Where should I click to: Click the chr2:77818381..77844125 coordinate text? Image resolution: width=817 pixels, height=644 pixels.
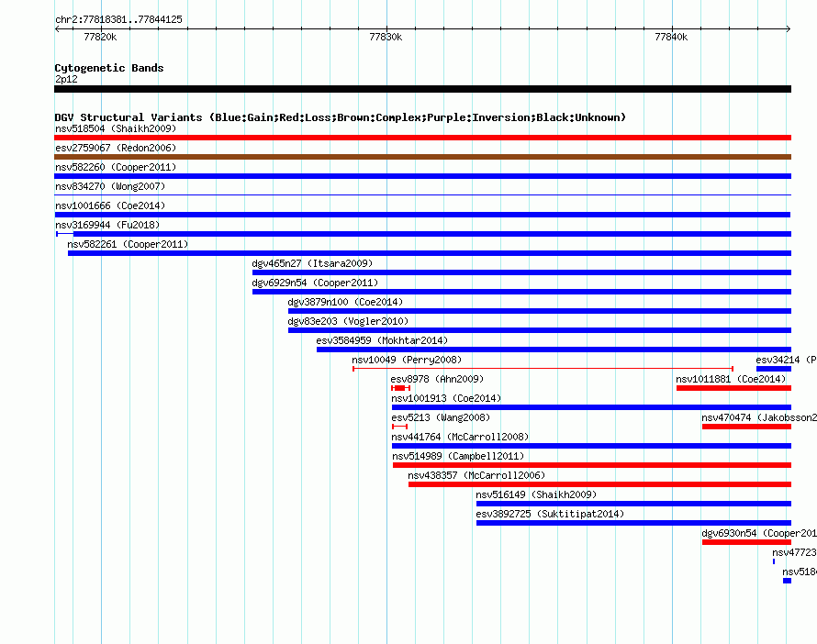pos(118,19)
